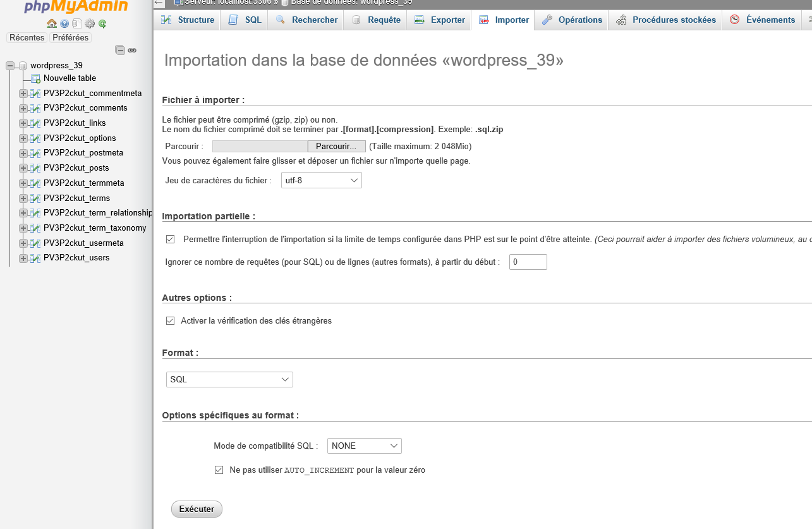Open the documentation help icon
Image resolution: width=812 pixels, height=529 pixels.
(x=64, y=23)
